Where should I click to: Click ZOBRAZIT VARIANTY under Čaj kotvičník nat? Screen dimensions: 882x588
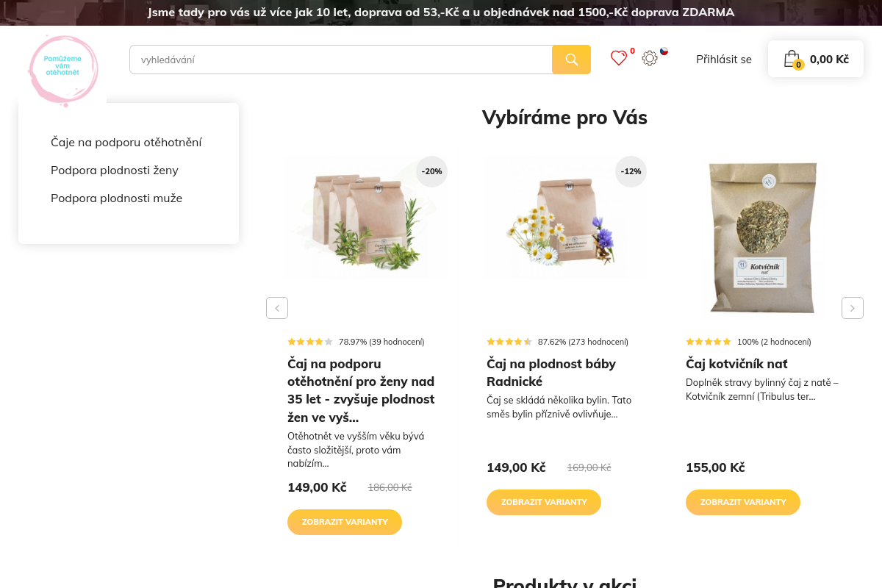742,502
